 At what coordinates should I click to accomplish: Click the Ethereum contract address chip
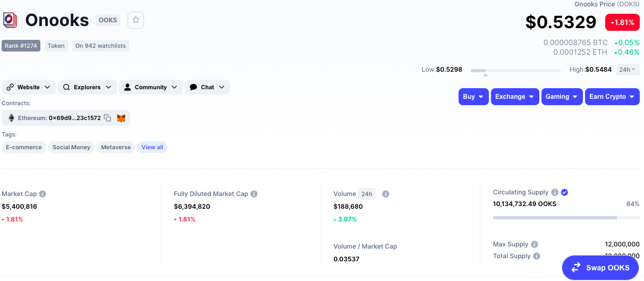(x=66, y=118)
